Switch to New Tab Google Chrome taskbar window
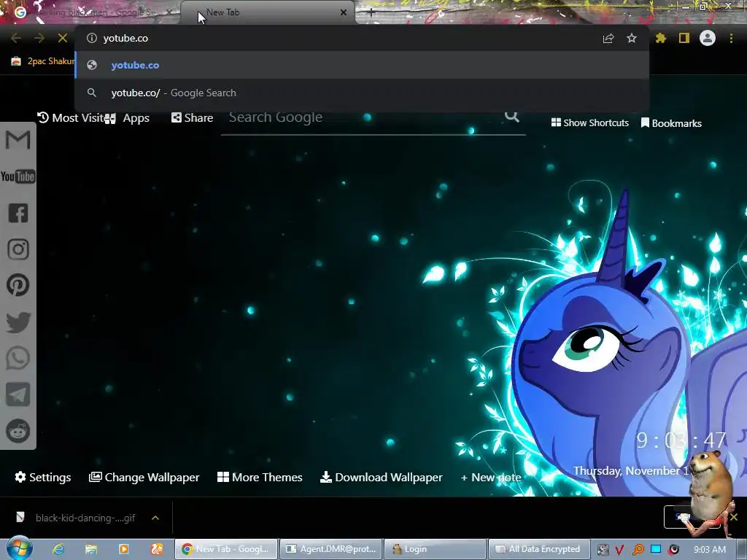The height and width of the screenshot is (560, 747). point(226,549)
